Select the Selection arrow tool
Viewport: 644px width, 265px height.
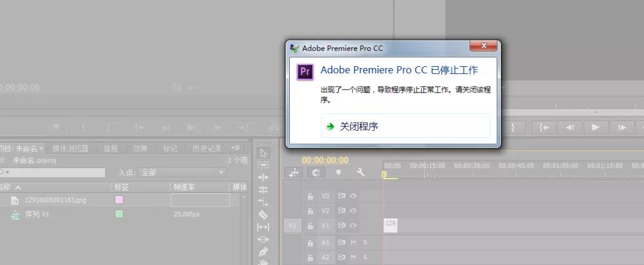[x=264, y=153]
